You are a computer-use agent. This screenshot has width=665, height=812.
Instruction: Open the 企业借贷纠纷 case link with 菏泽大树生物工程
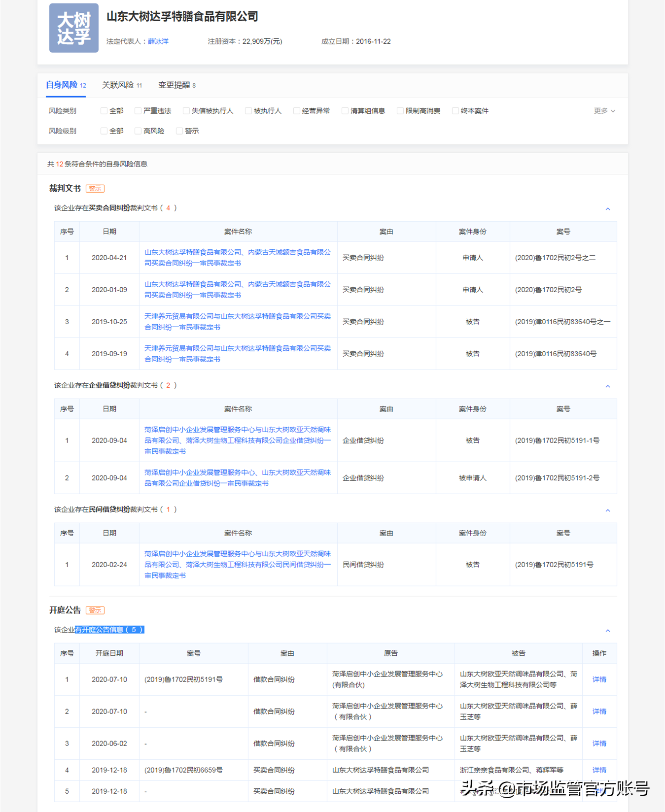[238, 440]
